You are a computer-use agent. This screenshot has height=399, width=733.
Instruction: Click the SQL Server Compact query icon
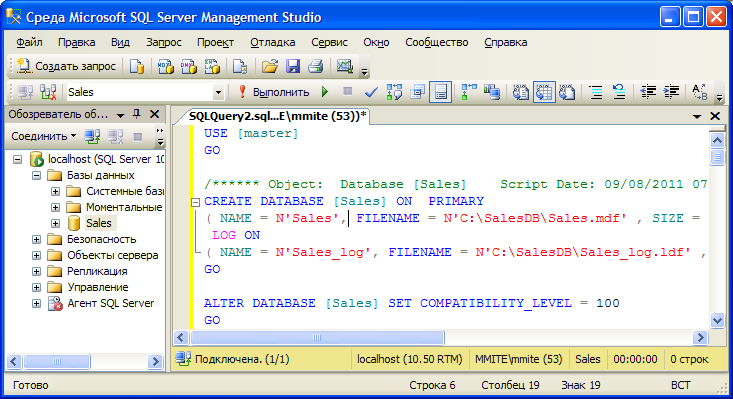(240, 66)
